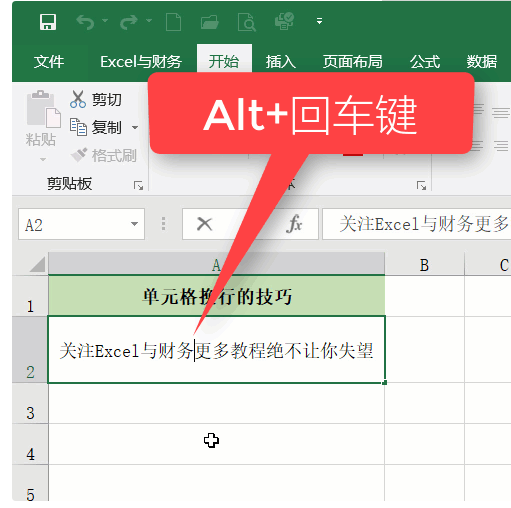Open the Undo history dropdown arrow

click(105, 21)
